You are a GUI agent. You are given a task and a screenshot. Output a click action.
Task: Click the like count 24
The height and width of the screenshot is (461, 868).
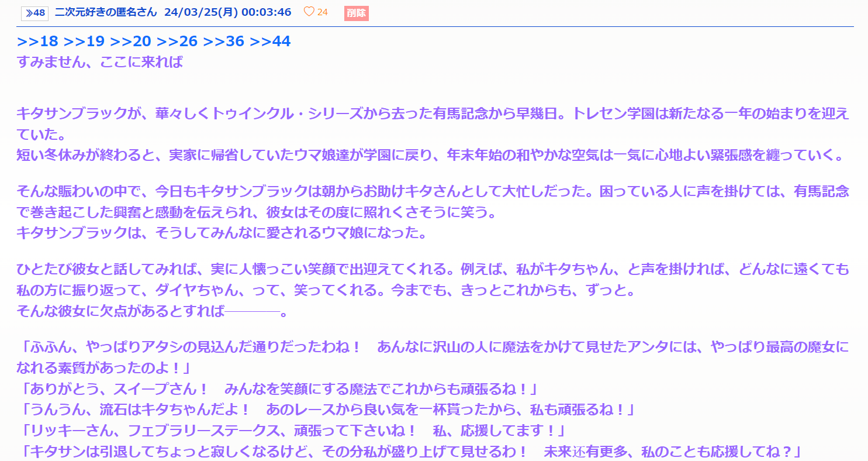323,12
